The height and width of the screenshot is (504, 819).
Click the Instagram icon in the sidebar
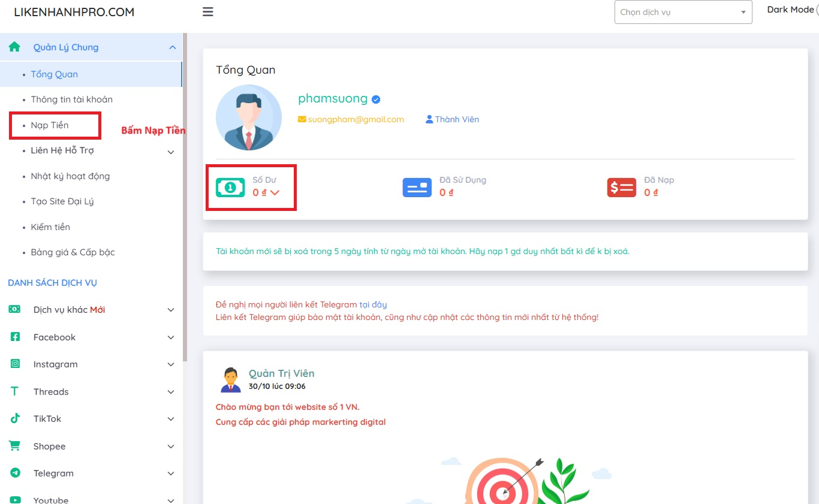(14, 364)
